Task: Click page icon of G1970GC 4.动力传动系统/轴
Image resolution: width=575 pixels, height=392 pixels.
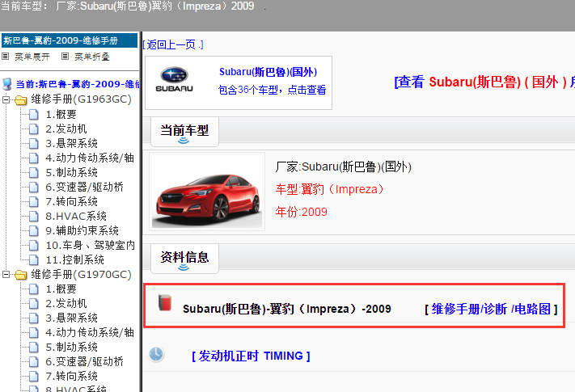Action: [34, 333]
